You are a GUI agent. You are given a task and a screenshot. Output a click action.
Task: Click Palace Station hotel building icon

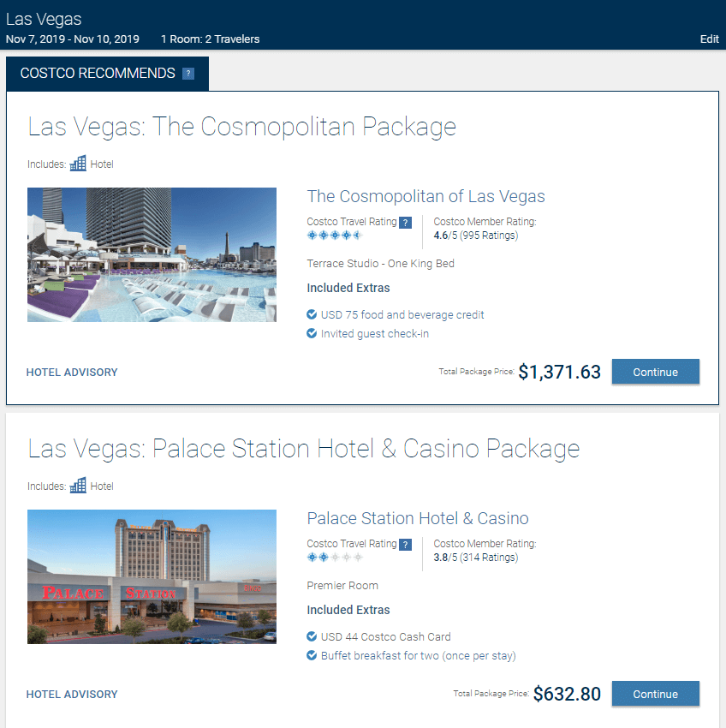tap(78, 486)
